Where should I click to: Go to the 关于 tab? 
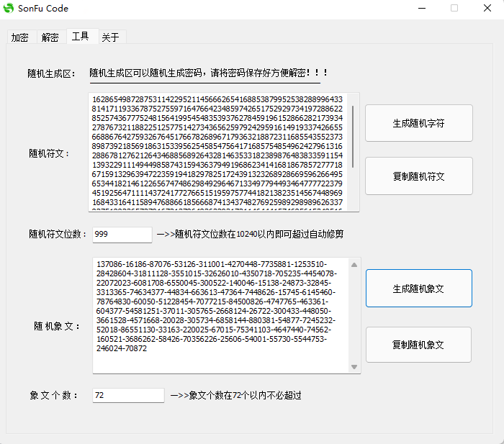(x=110, y=37)
